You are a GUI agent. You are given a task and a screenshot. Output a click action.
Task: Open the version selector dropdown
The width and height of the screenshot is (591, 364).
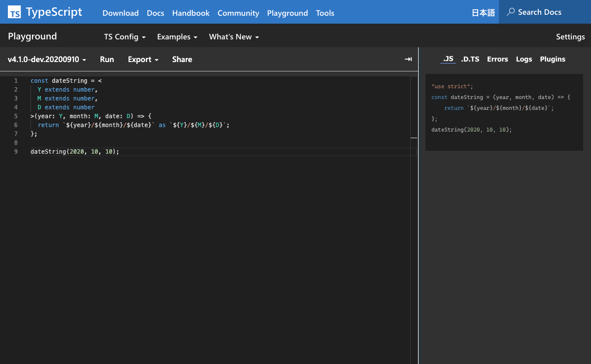point(47,59)
